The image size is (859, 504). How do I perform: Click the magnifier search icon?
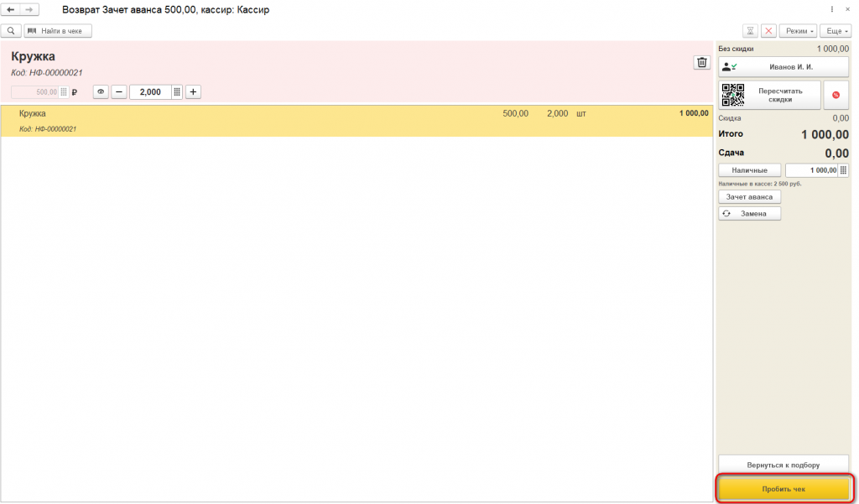11,31
